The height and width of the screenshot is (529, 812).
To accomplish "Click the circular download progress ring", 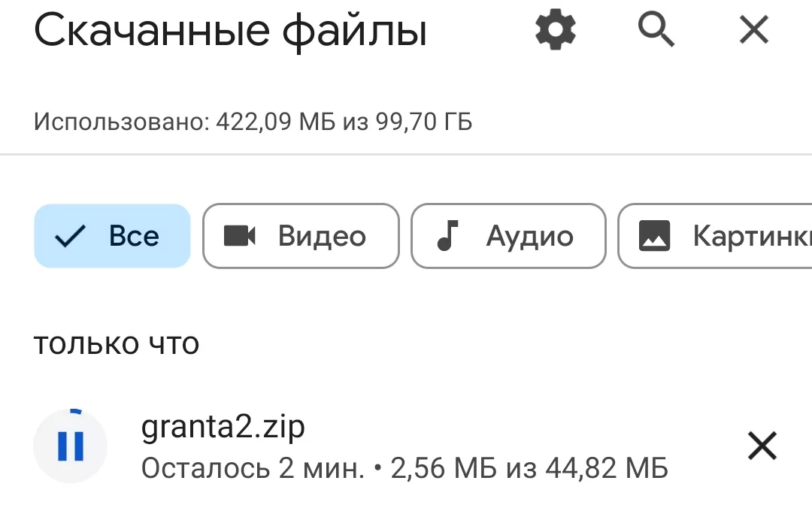I will [x=75, y=413].
